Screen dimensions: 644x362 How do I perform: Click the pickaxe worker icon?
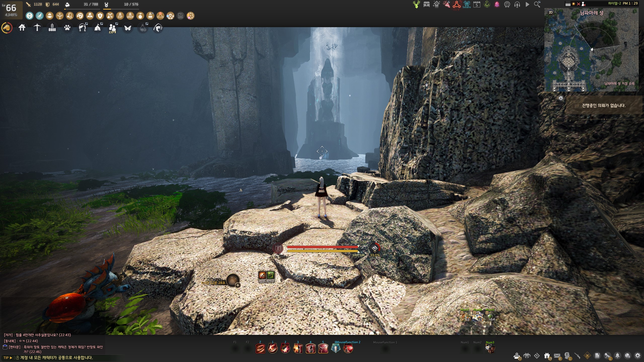coord(37,28)
